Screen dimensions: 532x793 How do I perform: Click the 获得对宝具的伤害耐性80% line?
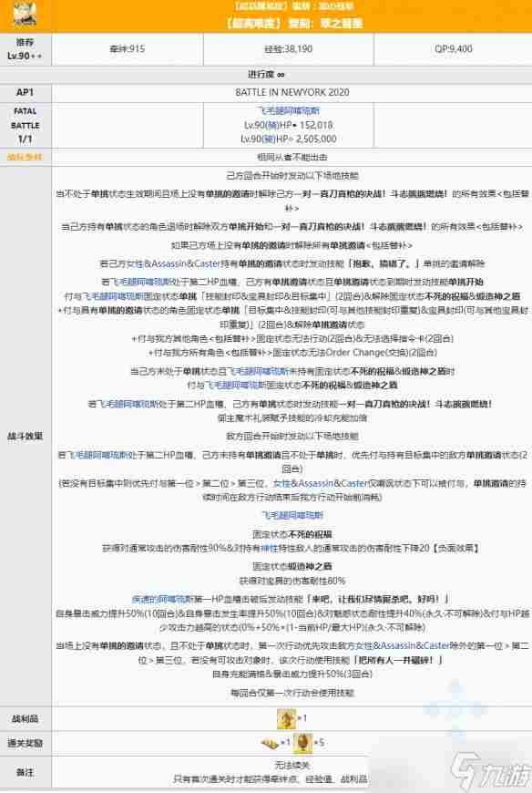click(x=292, y=581)
